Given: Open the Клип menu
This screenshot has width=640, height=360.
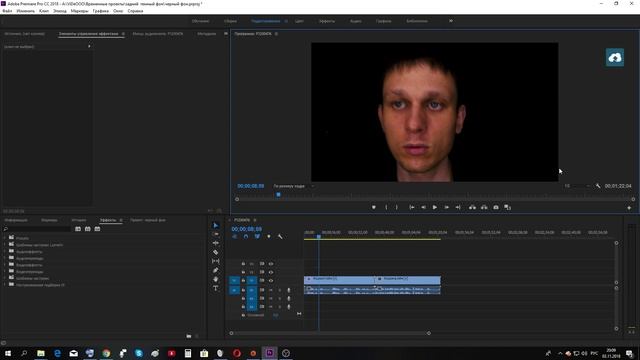Looking at the screenshot, I should point(44,11).
